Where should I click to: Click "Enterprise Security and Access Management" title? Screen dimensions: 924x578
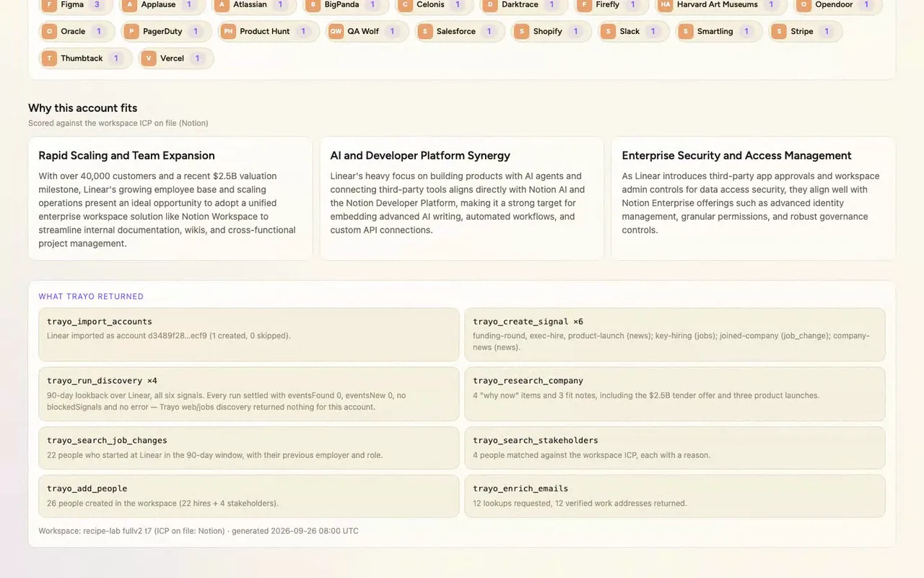736,155
